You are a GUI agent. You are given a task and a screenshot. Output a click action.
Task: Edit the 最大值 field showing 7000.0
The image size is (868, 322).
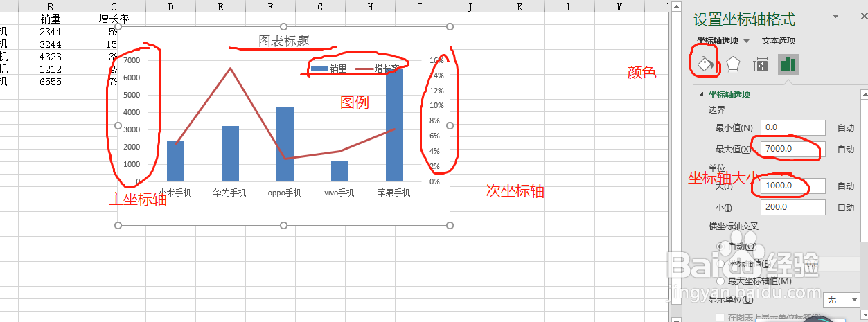(792, 149)
